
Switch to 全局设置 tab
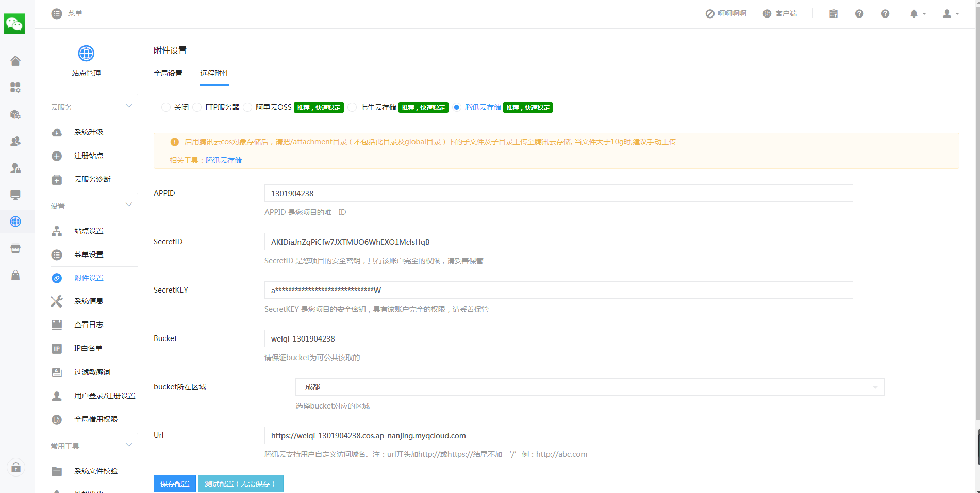(x=168, y=73)
